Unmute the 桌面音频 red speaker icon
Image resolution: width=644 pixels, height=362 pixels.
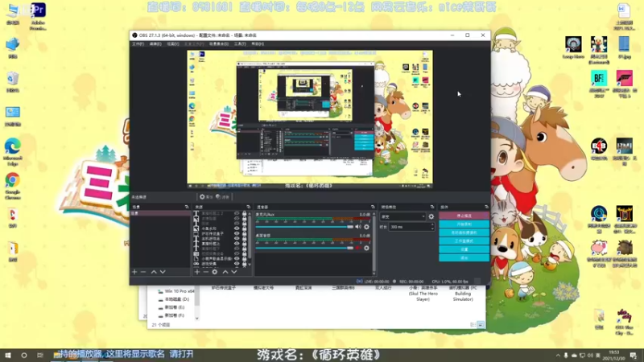click(x=358, y=248)
